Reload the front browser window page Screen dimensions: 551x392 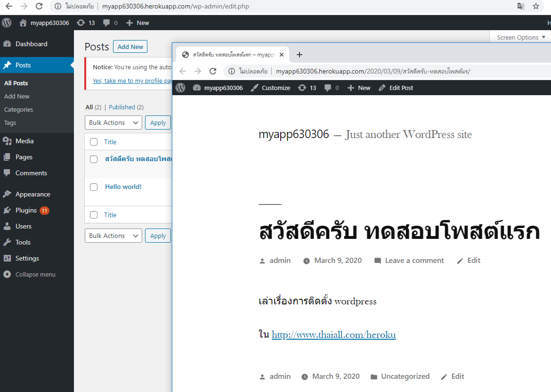213,71
